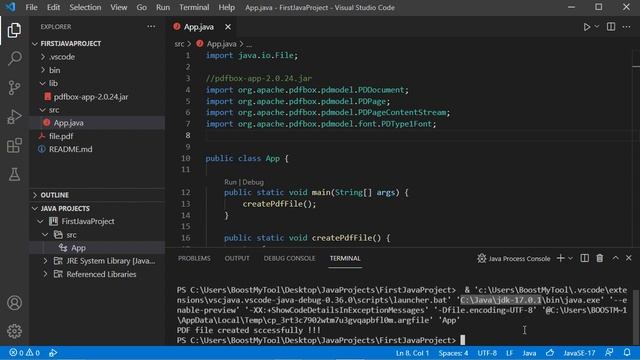Open notifications bell in status bar
The height and width of the screenshot is (360, 640).
[x=627, y=352]
